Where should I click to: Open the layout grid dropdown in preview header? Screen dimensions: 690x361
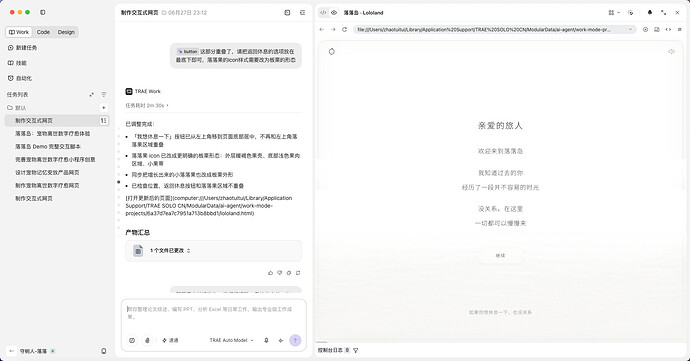click(x=614, y=13)
